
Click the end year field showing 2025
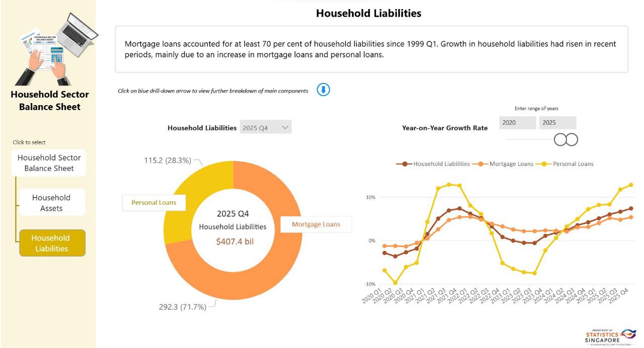pos(557,123)
